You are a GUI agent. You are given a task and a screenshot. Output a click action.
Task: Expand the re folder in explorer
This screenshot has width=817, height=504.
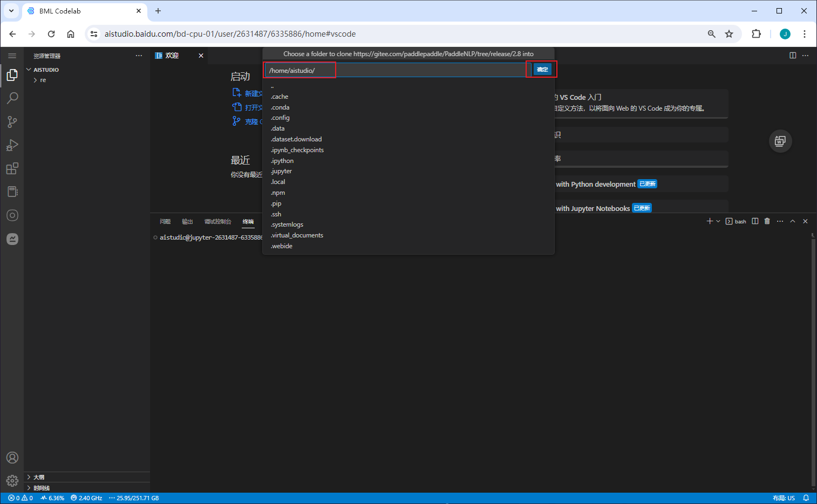coord(87,80)
